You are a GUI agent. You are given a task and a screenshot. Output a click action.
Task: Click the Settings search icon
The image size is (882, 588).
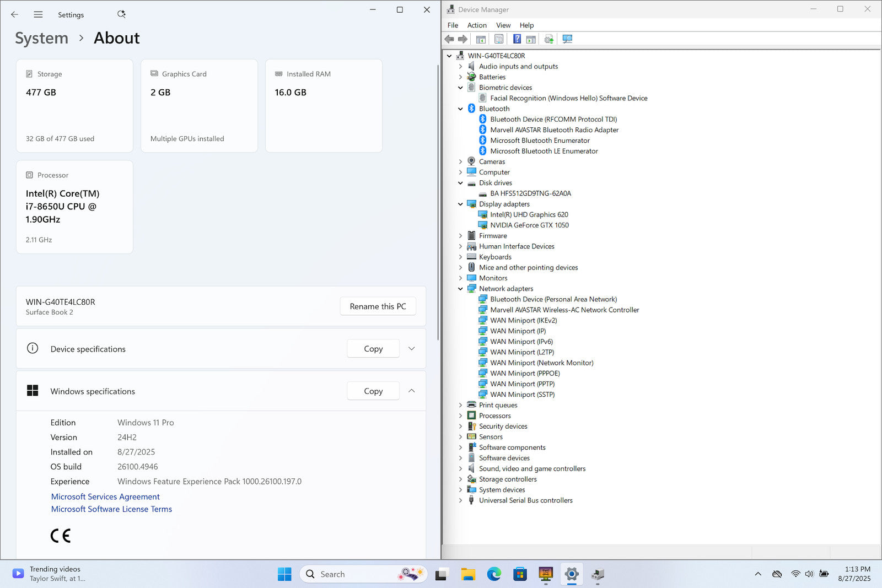pyautogui.click(x=121, y=14)
